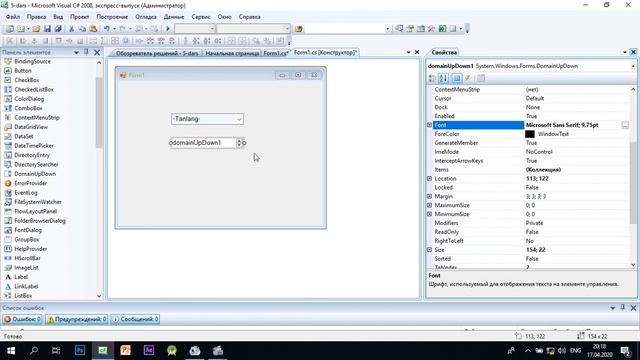The width and height of the screenshot is (640, 360).
Task: Click the Save All toolbar icon
Action: tap(58, 29)
